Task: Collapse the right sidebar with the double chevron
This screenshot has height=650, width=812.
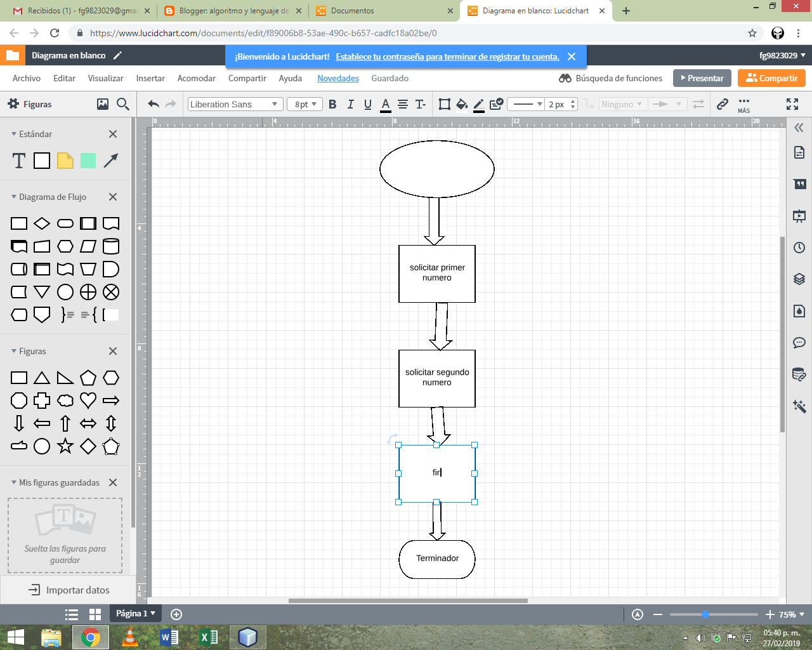Action: coord(799,127)
